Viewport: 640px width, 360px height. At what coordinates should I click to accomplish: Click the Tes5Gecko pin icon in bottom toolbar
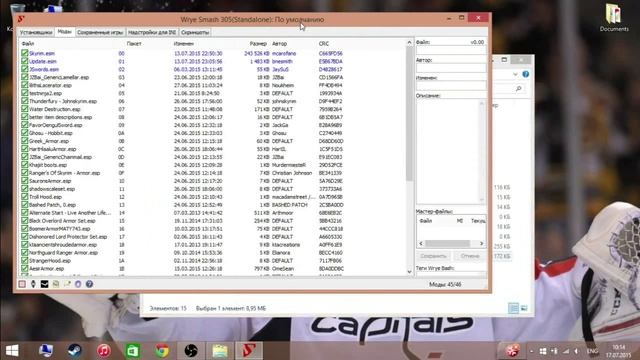[x=33, y=284]
